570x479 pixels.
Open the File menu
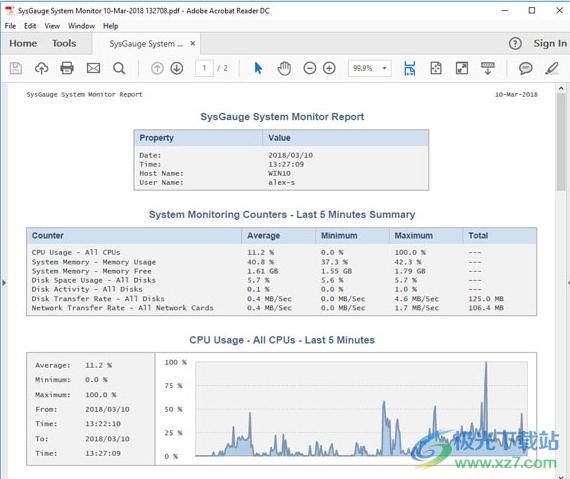click(x=10, y=26)
